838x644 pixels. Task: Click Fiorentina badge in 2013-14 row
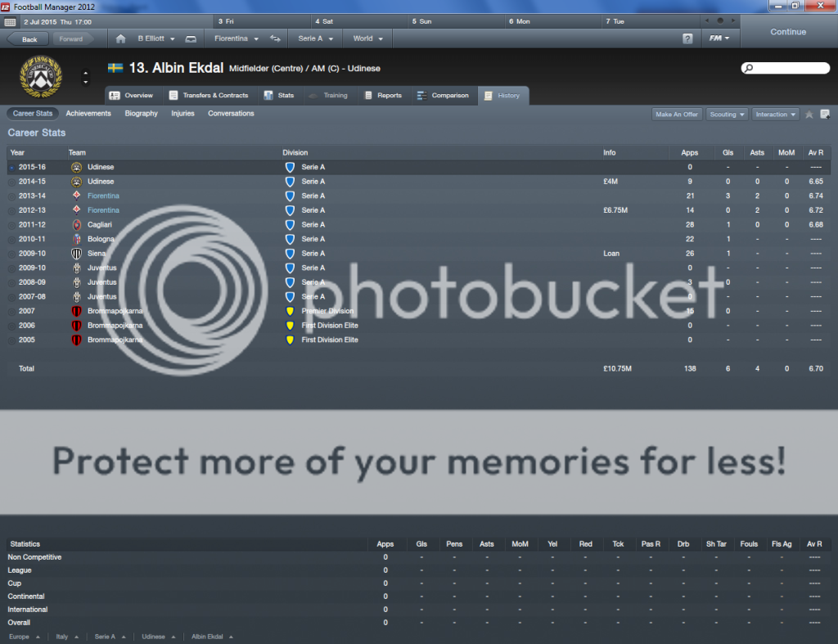point(76,196)
